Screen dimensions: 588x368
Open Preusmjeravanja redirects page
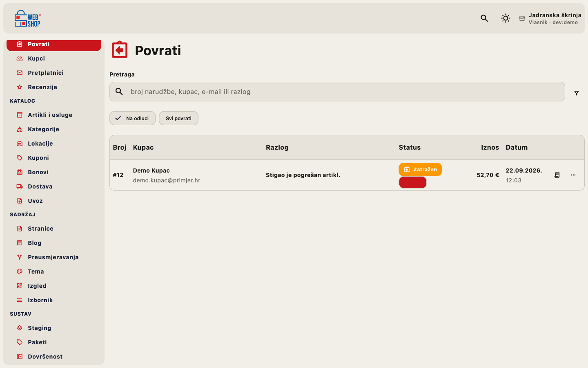(54, 257)
